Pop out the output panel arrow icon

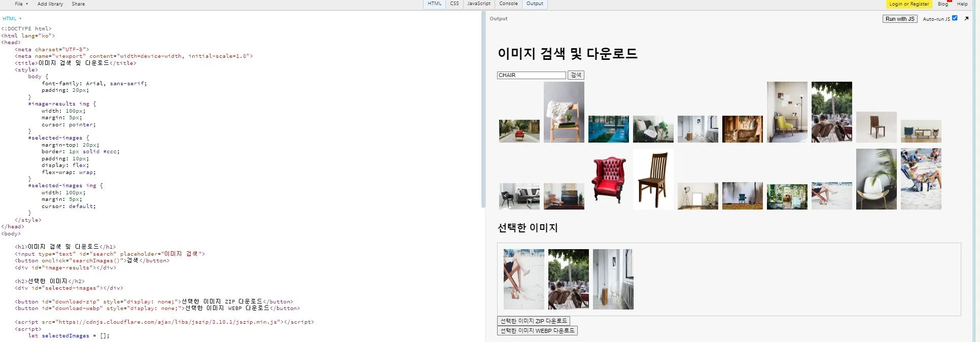(x=966, y=19)
